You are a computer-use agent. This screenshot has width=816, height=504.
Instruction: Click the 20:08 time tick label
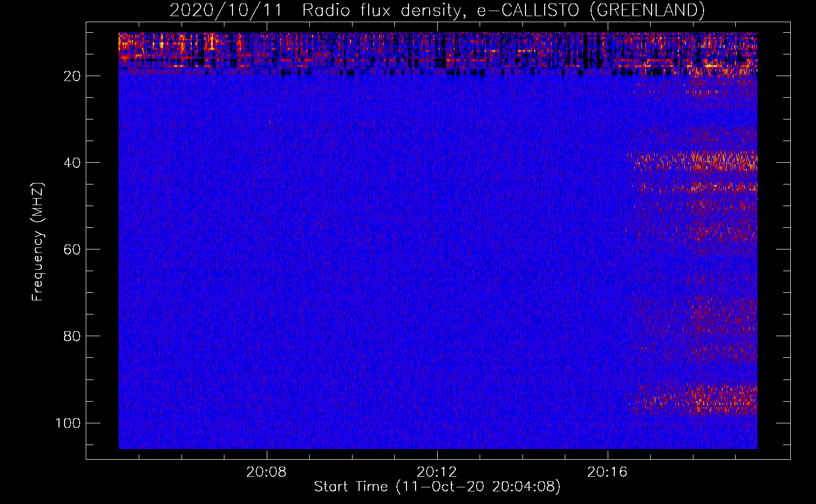pyautogui.click(x=266, y=472)
